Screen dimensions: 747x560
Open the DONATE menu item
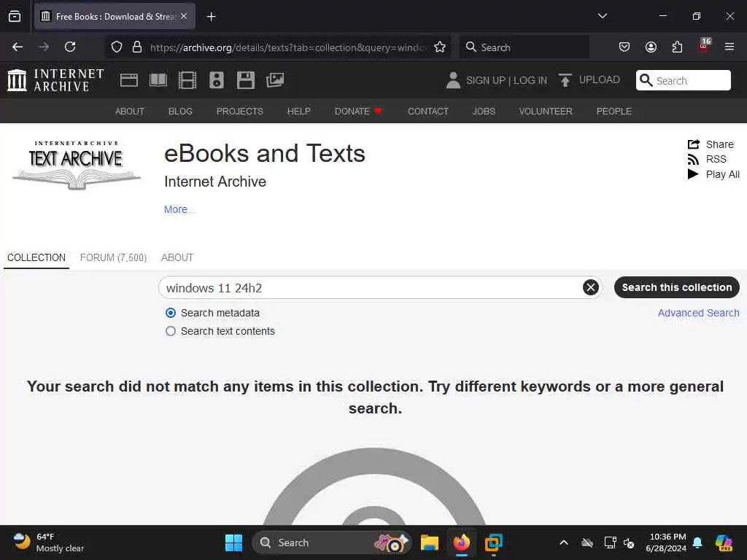(x=357, y=111)
